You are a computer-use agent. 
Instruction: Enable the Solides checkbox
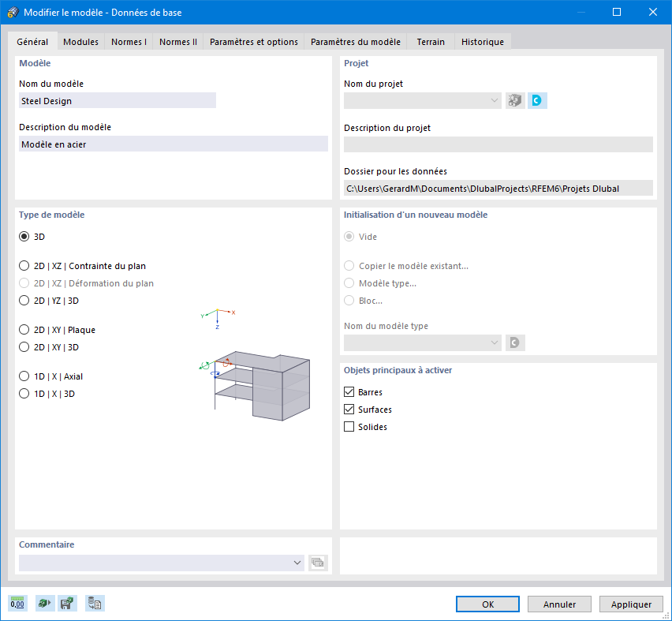click(349, 427)
